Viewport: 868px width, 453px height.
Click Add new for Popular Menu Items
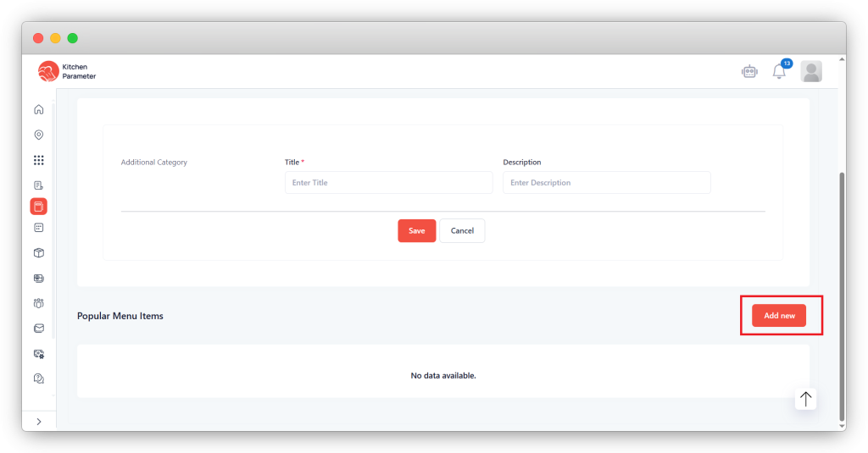click(779, 316)
